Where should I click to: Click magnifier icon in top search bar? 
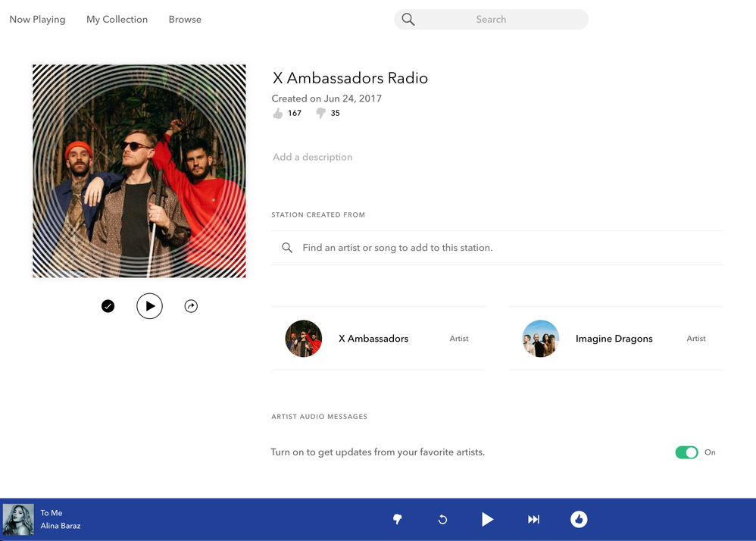tap(408, 20)
